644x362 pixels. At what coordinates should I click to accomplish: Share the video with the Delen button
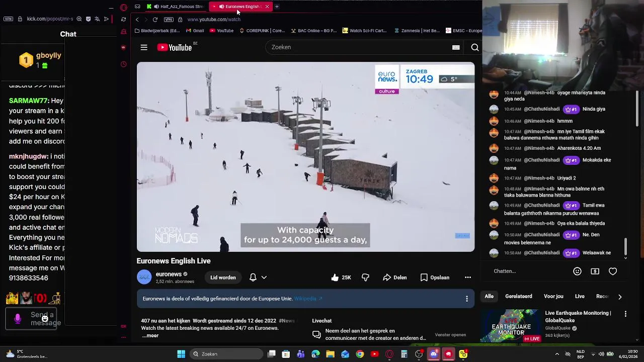(x=394, y=278)
